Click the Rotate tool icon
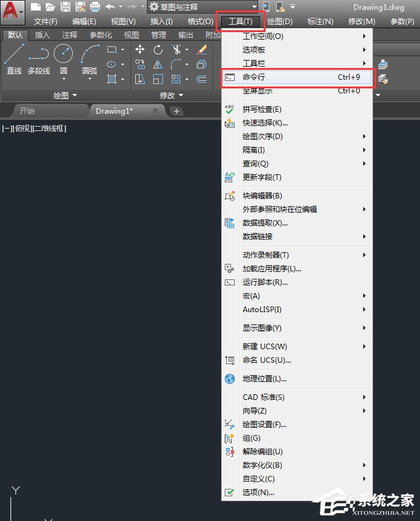The width and height of the screenshot is (420, 521). point(158,49)
